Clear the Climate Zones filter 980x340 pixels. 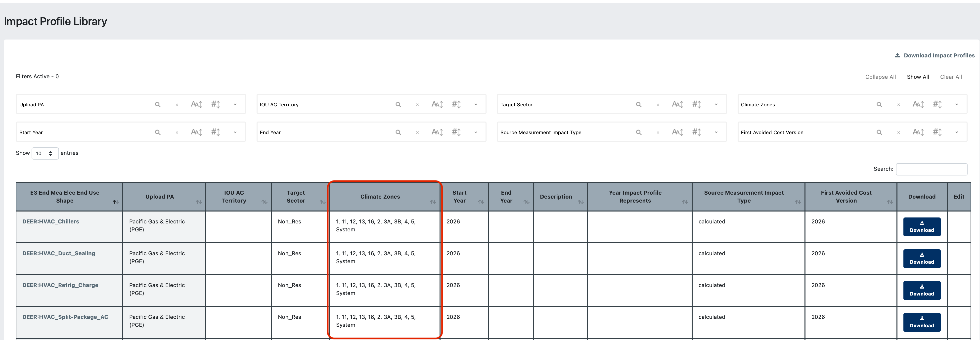pyautogui.click(x=899, y=105)
